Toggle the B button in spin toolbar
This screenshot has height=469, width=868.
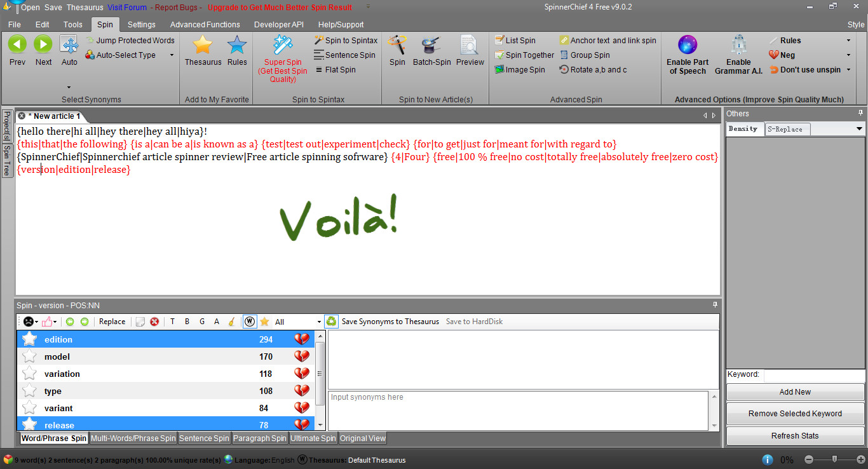[x=187, y=322]
